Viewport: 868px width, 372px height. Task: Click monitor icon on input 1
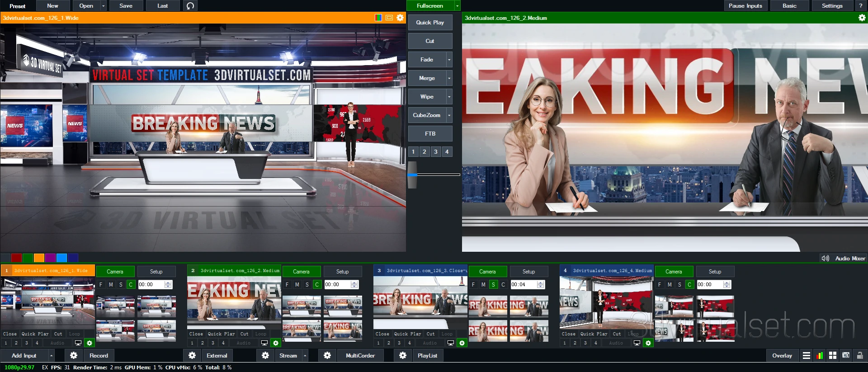coord(78,343)
